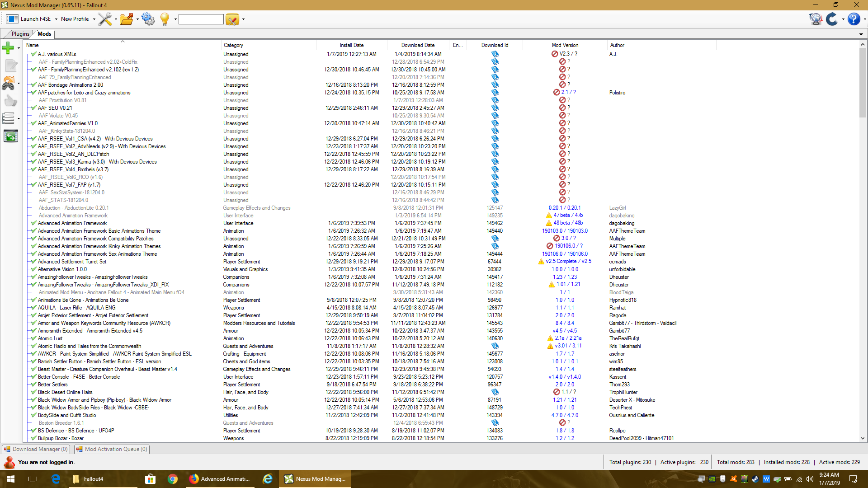
Task: Click download icon for A.J. various XMLs row
Action: pos(495,54)
